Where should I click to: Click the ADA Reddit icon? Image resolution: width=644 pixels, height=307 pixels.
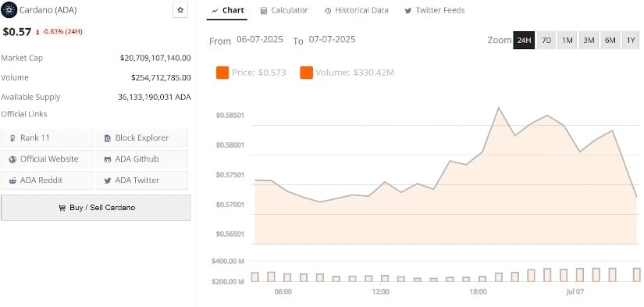[x=12, y=180]
